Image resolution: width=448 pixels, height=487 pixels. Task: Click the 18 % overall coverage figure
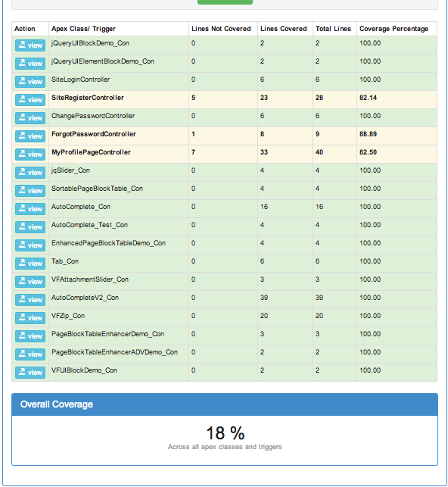click(226, 433)
